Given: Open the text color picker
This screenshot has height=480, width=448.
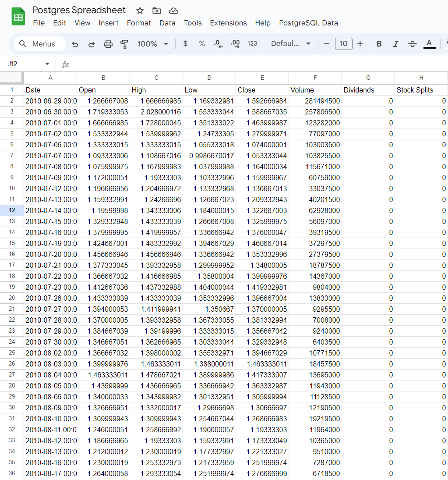Looking at the screenshot, I should (429, 44).
